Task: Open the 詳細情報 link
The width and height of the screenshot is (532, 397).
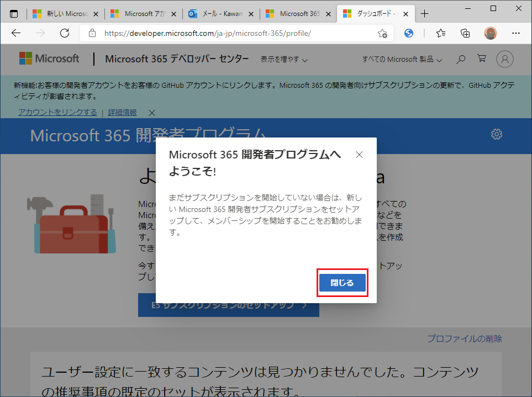Action: pyautogui.click(x=122, y=112)
